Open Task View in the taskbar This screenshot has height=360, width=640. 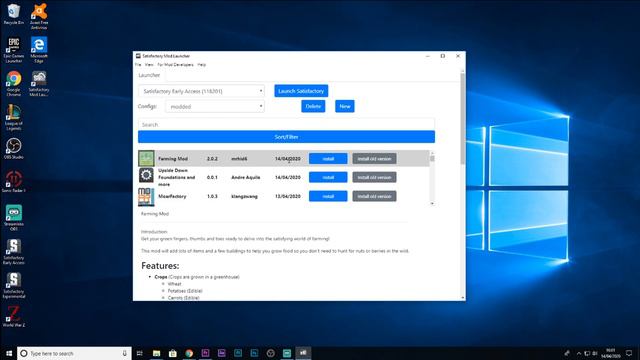(140, 353)
